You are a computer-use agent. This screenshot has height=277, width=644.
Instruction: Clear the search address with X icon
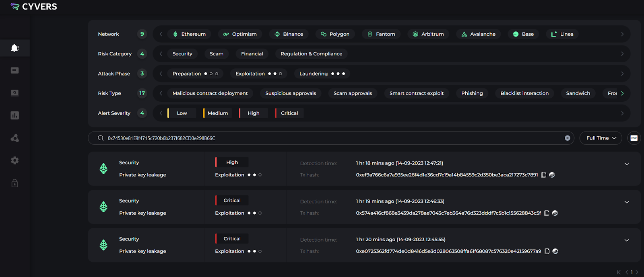click(568, 138)
